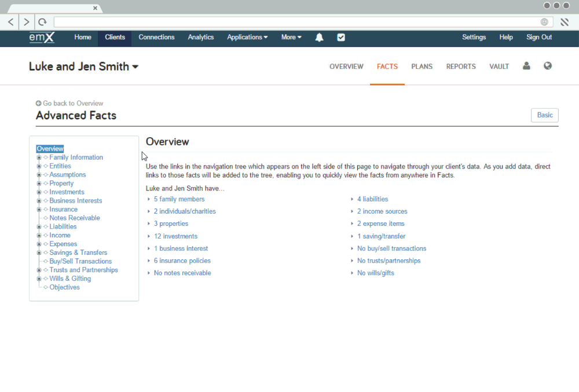Click the globe icon in address bar
The image size is (579, 392).
click(x=544, y=22)
